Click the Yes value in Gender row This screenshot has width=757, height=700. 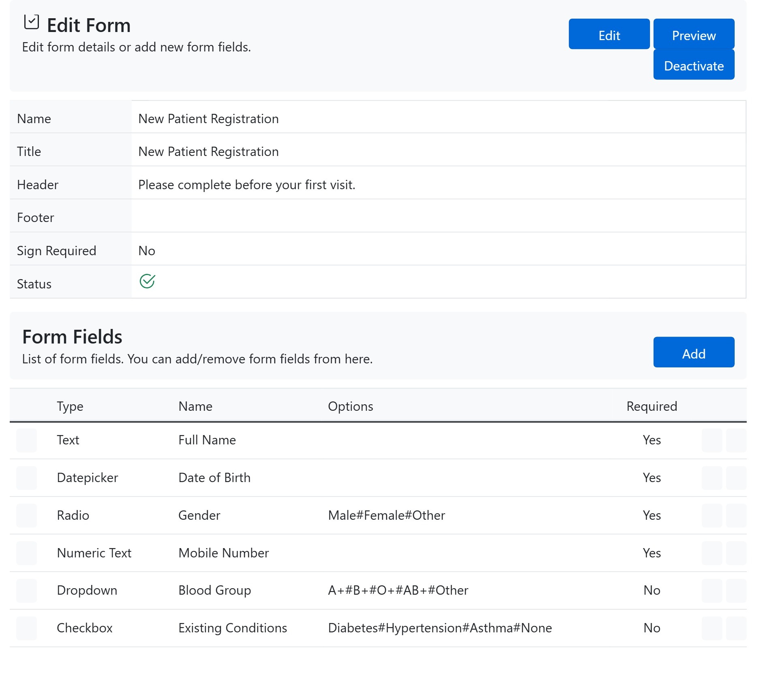(652, 515)
